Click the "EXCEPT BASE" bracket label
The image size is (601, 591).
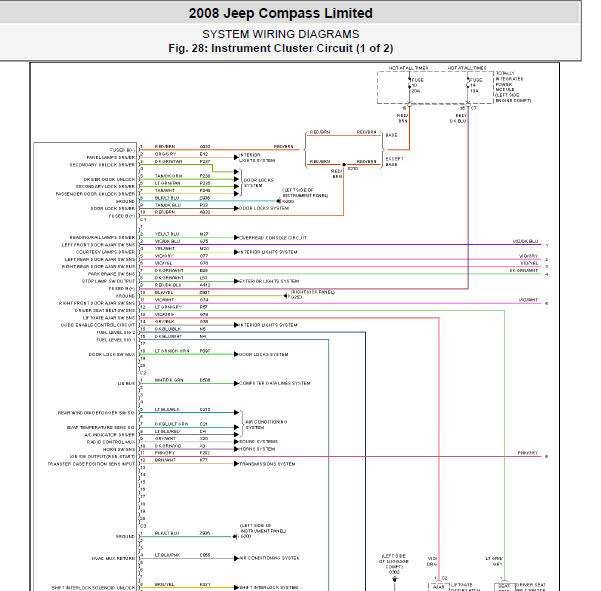click(394, 161)
